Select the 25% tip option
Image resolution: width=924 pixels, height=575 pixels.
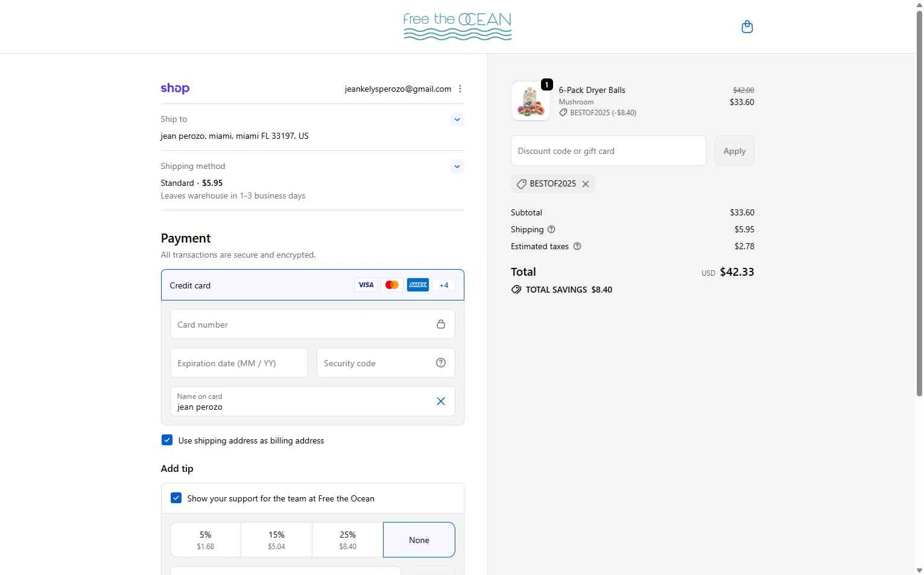click(348, 540)
